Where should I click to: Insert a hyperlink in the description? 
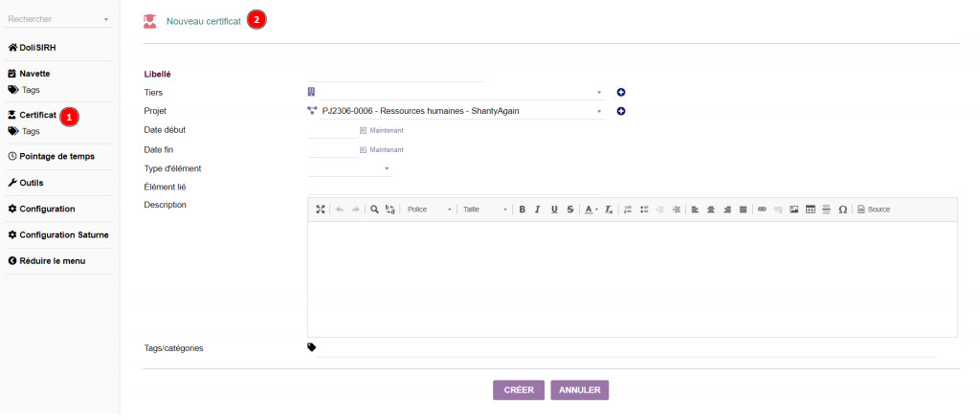(x=762, y=210)
